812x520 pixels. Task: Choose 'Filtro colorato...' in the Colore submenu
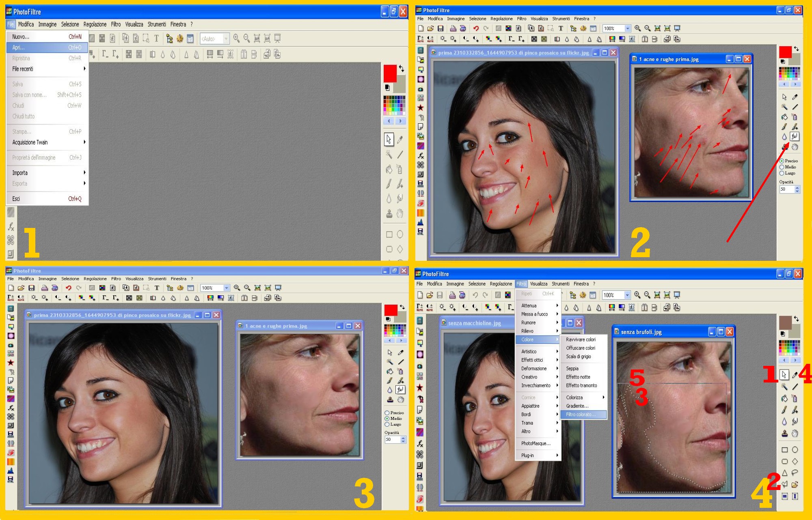coord(581,415)
